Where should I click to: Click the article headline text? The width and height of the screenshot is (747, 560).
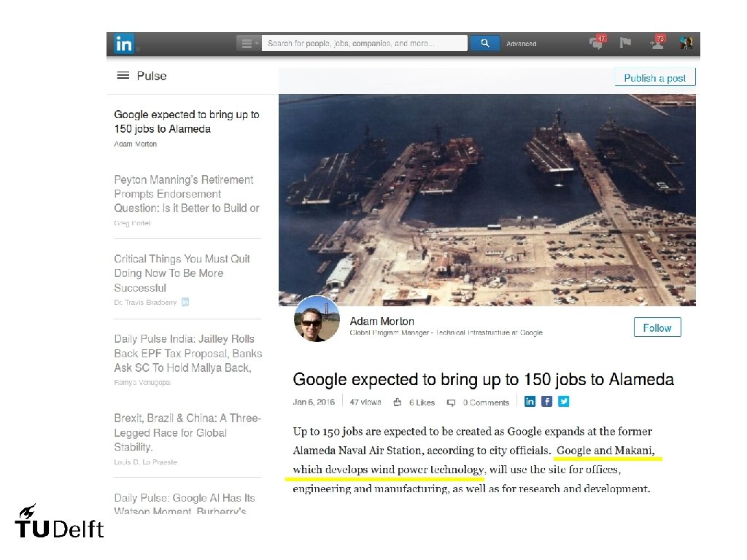483,379
